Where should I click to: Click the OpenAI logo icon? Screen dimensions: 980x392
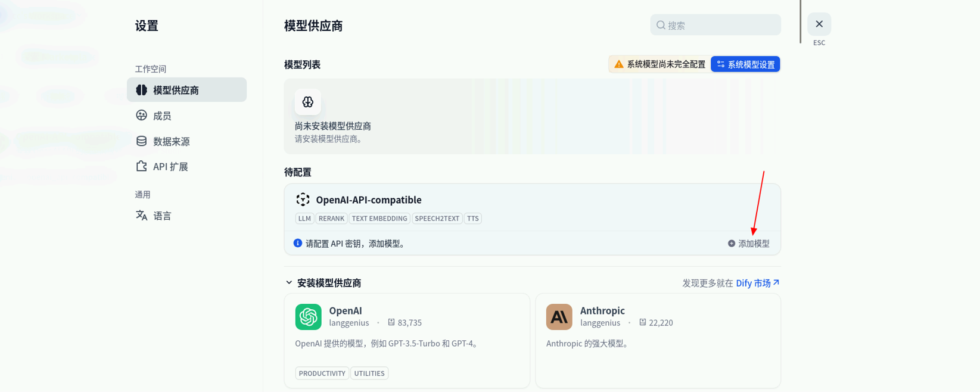(308, 317)
